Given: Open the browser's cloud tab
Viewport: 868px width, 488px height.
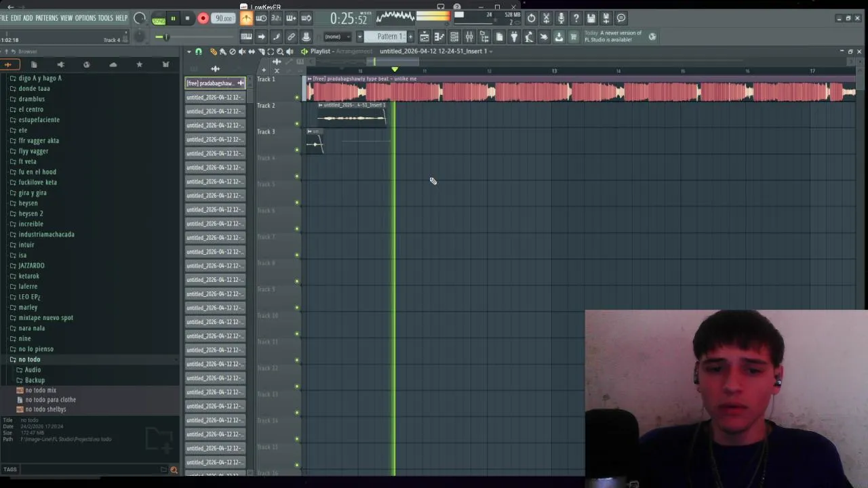Looking at the screenshot, I should pyautogui.click(x=113, y=64).
